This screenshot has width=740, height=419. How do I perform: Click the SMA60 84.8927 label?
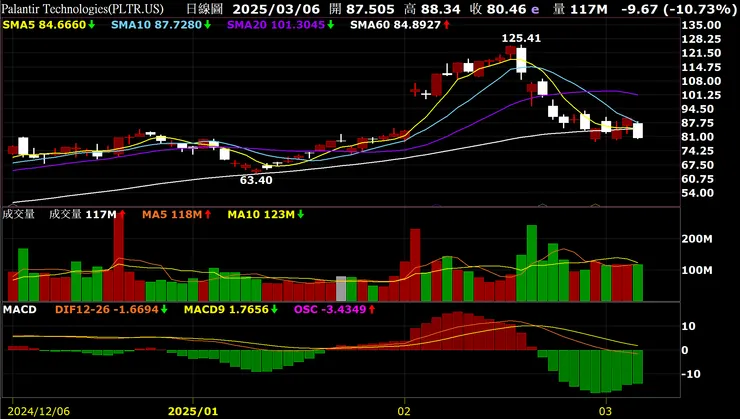[x=395, y=25]
